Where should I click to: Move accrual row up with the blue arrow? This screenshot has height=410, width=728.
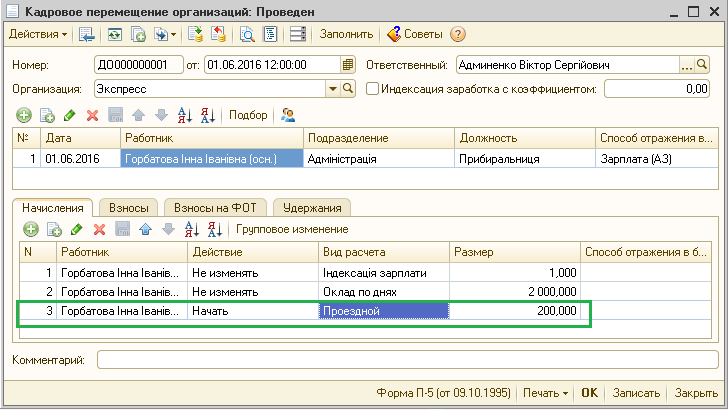click(145, 229)
